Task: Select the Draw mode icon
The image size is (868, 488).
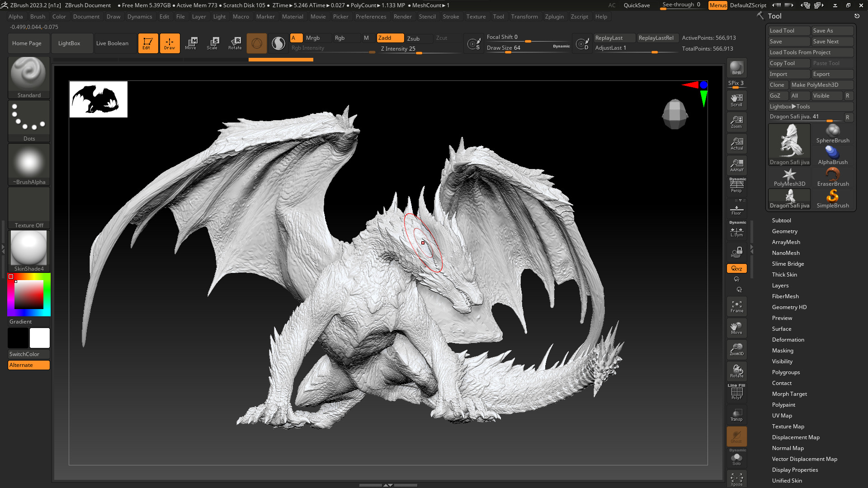Action: (x=170, y=43)
